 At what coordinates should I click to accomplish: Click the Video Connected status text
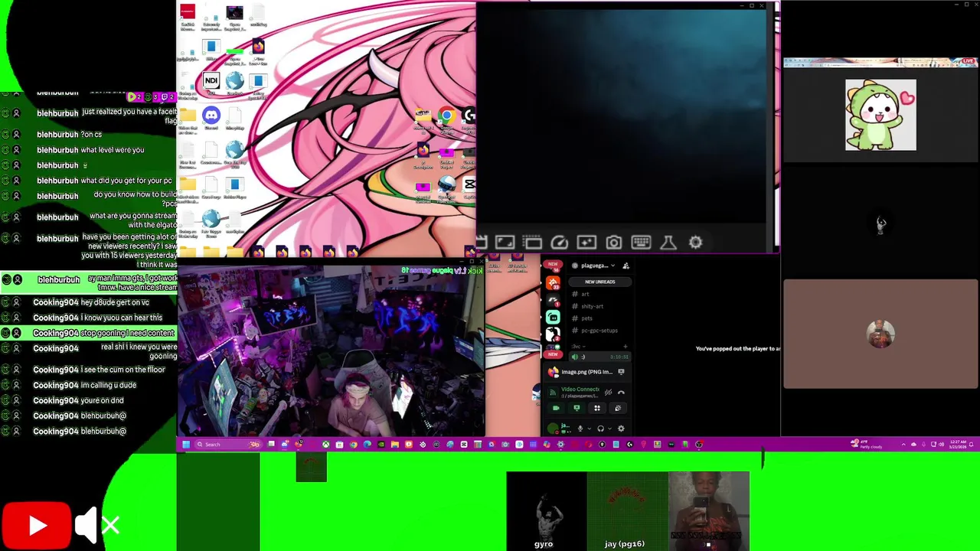coord(579,390)
